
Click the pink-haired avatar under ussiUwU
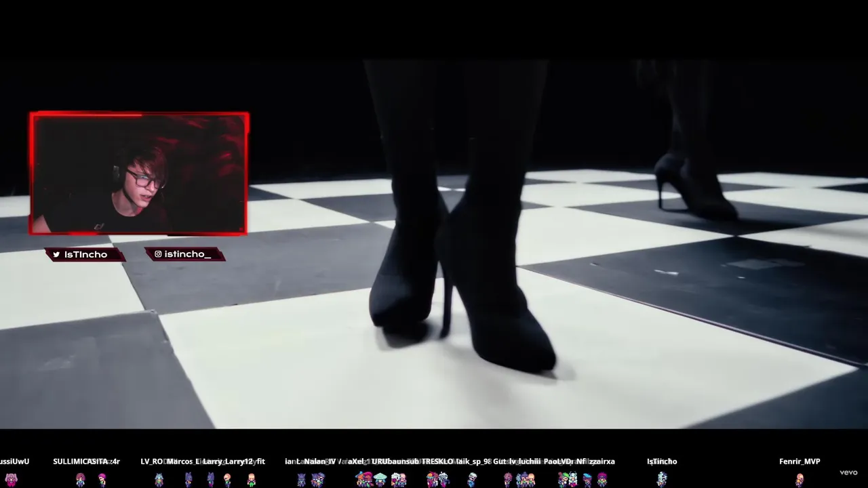(x=11, y=480)
